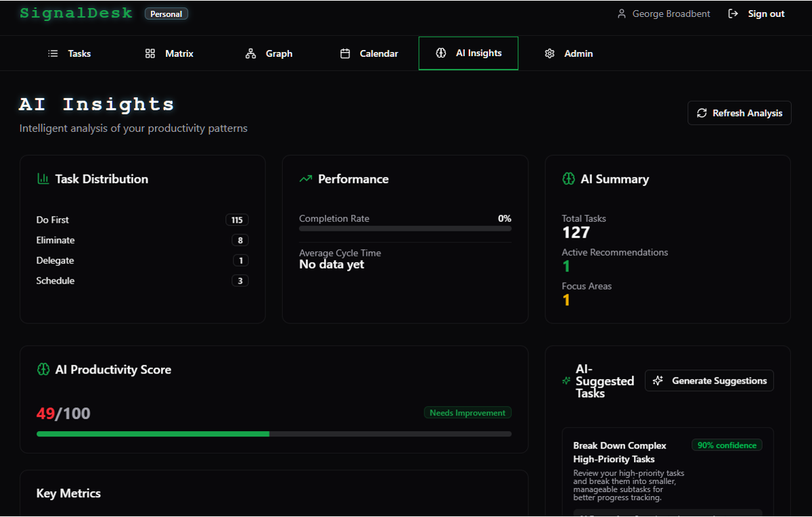Click the Graph network icon
Image resolution: width=812 pixels, height=517 pixels.
coord(250,53)
